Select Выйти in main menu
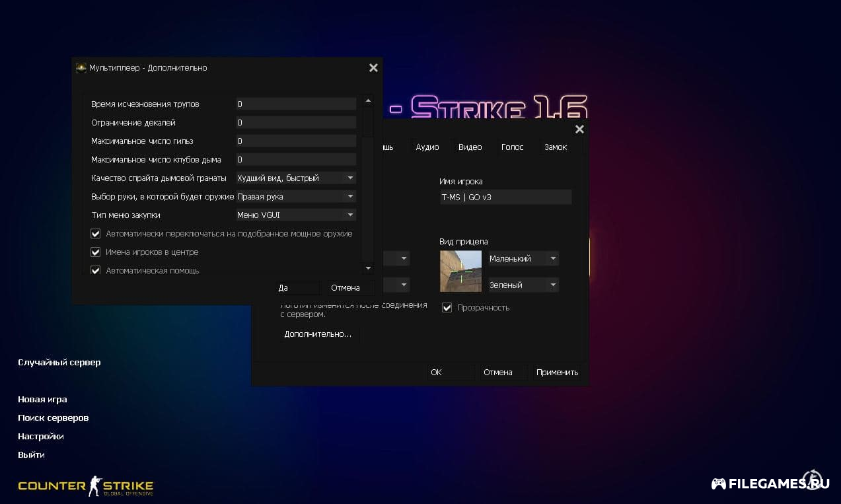Screen dimensions: 841x504 coord(31,454)
